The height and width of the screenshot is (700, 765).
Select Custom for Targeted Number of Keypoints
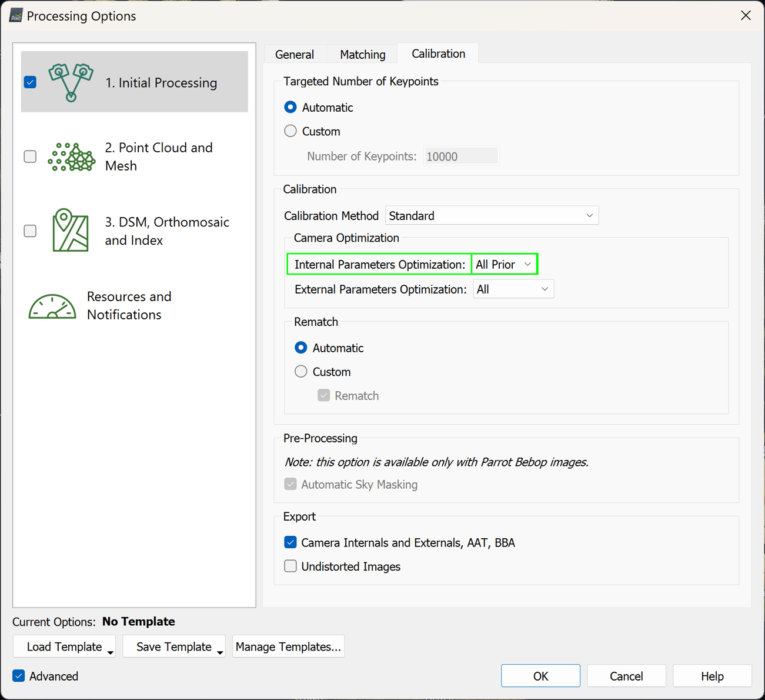290,131
